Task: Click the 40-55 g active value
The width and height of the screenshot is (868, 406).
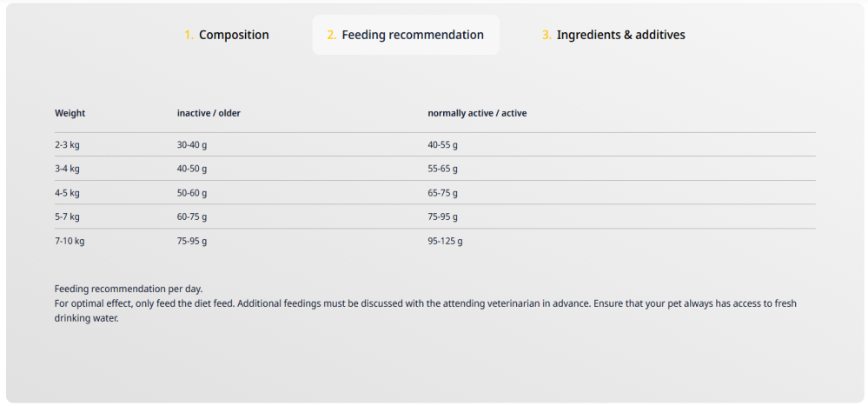Action: [x=442, y=144]
